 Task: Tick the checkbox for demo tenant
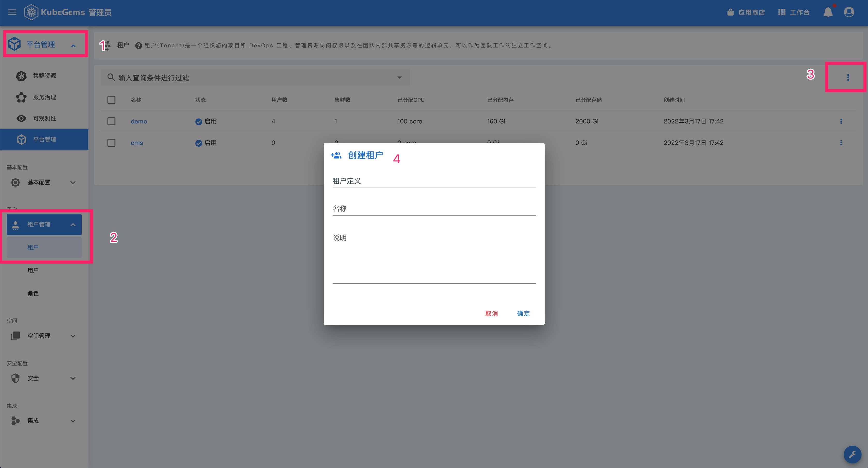point(111,121)
